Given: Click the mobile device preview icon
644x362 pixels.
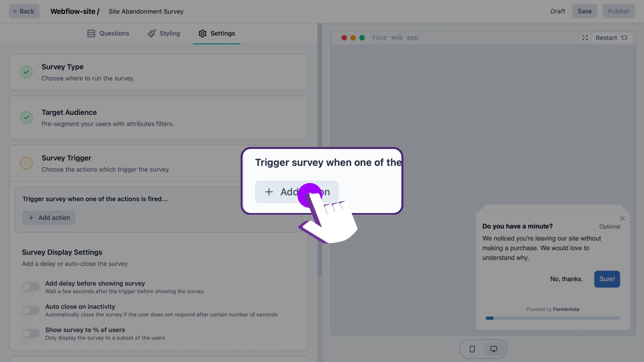Looking at the screenshot, I should pos(472,349).
